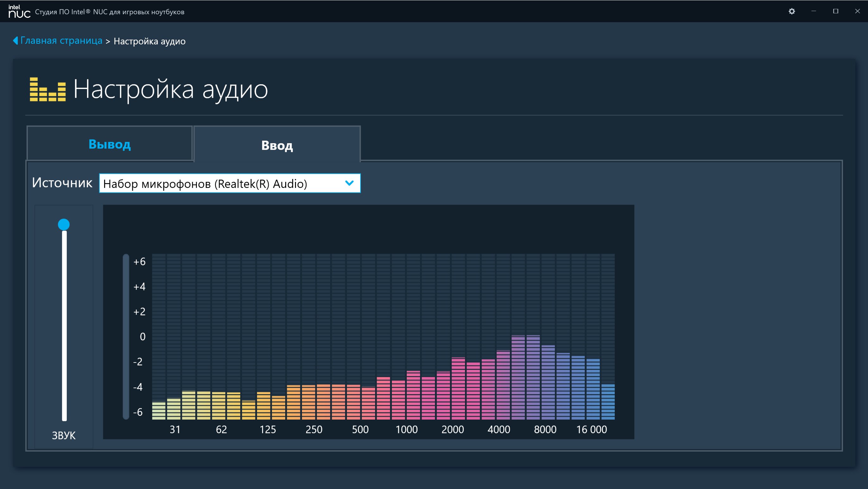Open settings gear icon in title bar
The height and width of the screenshot is (489, 868).
(791, 11)
